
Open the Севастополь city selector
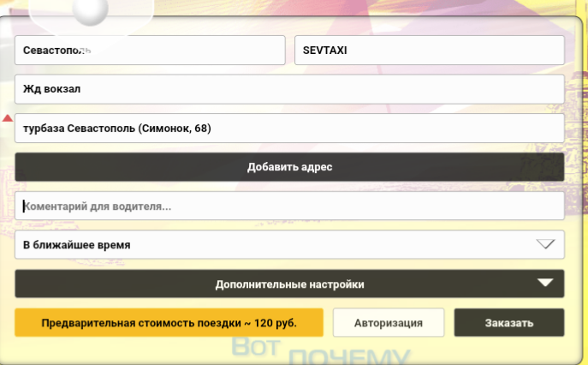click(150, 50)
